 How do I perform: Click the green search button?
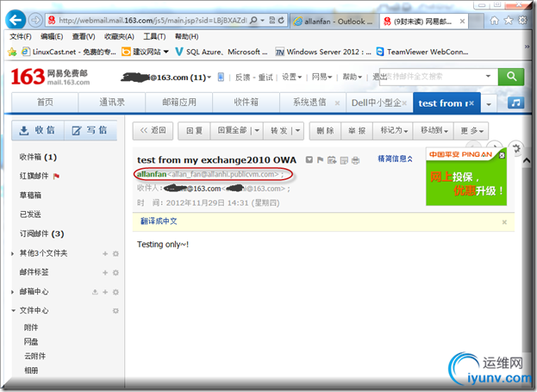pyautogui.click(x=511, y=77)
